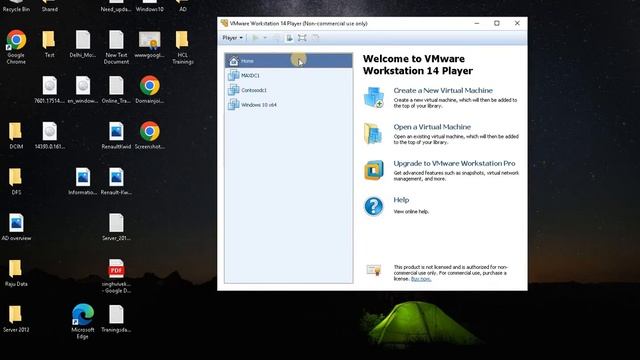Click the Recycle Bin label
Viewport: 640px width, 360px height.
pos(16,9)
